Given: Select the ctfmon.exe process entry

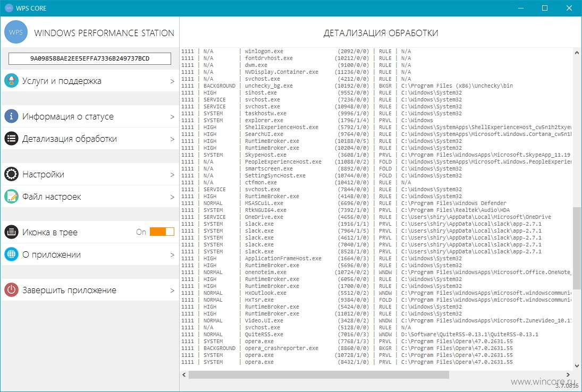Looking at the screenshot, I should pyautogui.click(x=376, y=183).
